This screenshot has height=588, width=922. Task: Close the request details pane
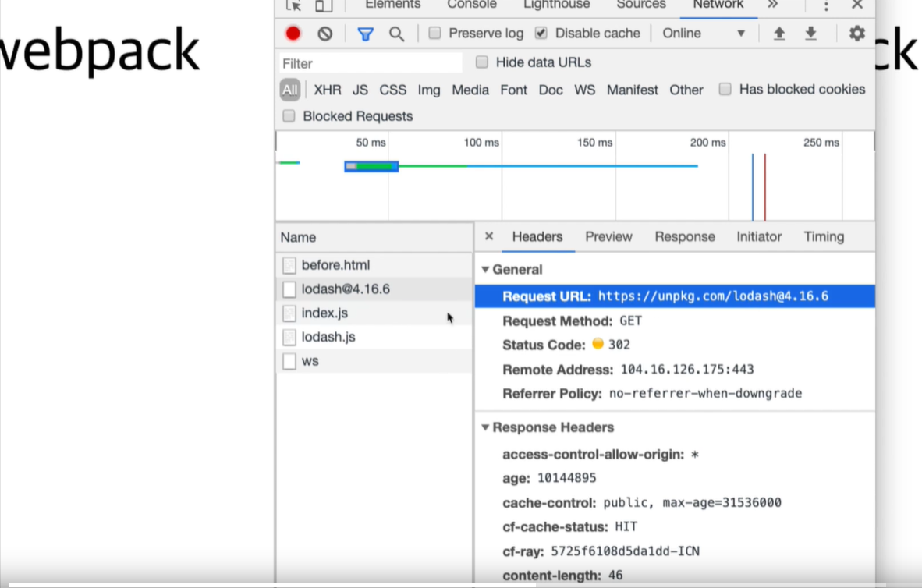[x=489, y=236]
